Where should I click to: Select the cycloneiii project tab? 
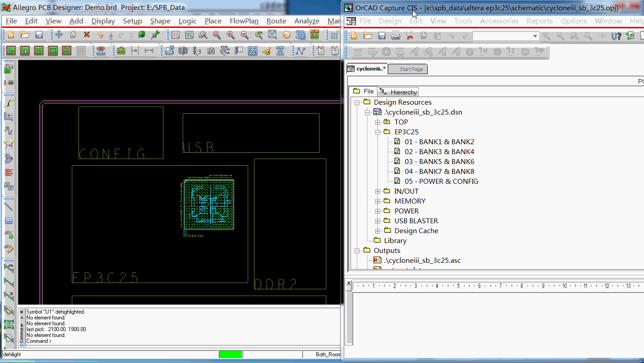click(x=367, y=69)
